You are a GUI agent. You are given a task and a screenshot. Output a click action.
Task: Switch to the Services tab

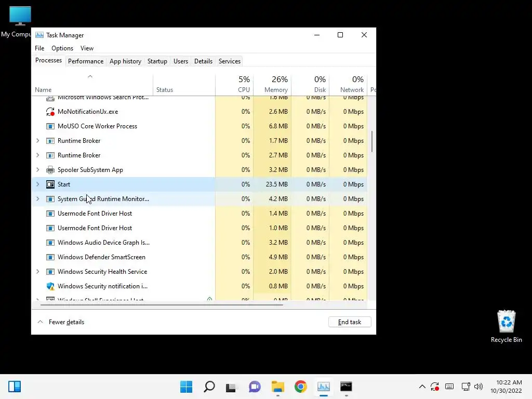(230, 61)
